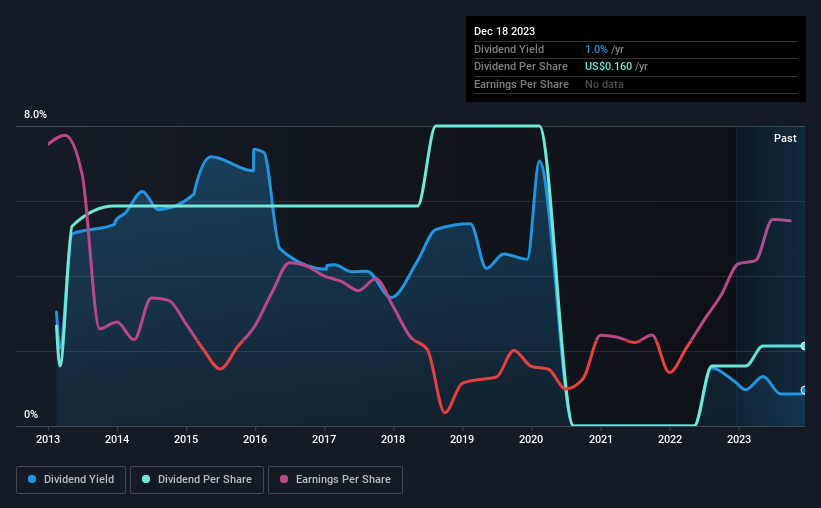Click the 1.0% dividend yield value
821x508 pixels.
(x=596, y=49)
